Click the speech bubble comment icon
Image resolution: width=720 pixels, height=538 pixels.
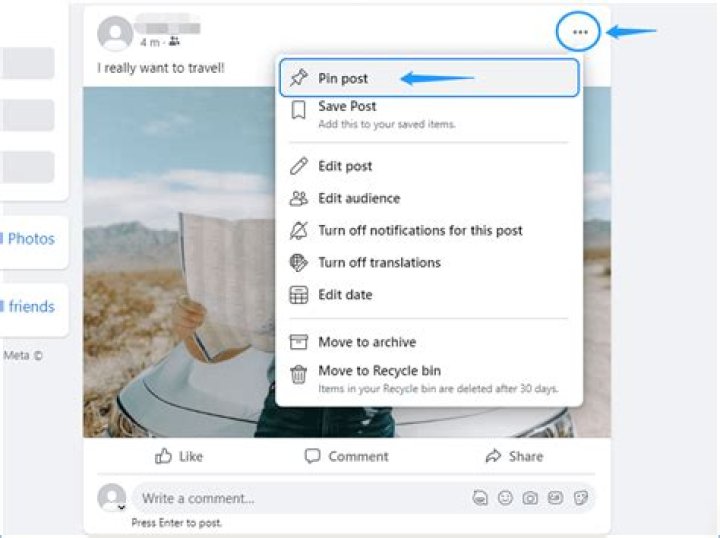[312, 456]
